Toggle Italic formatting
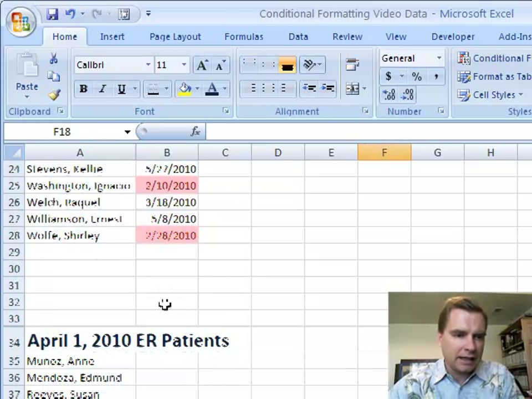 pos(102,89)
